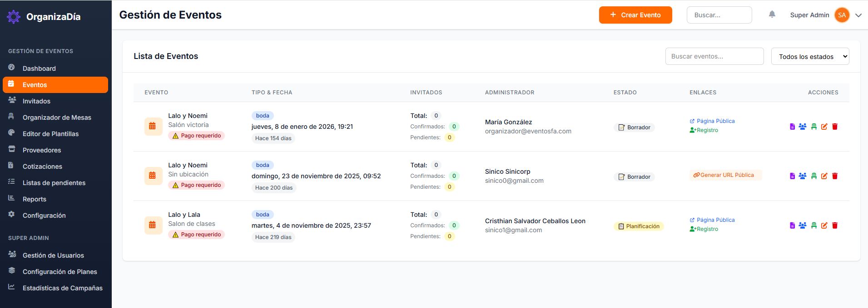Click Borrador status of María González event
The height and width of the screenshot is (308, 868).
(x=634, y=127)
